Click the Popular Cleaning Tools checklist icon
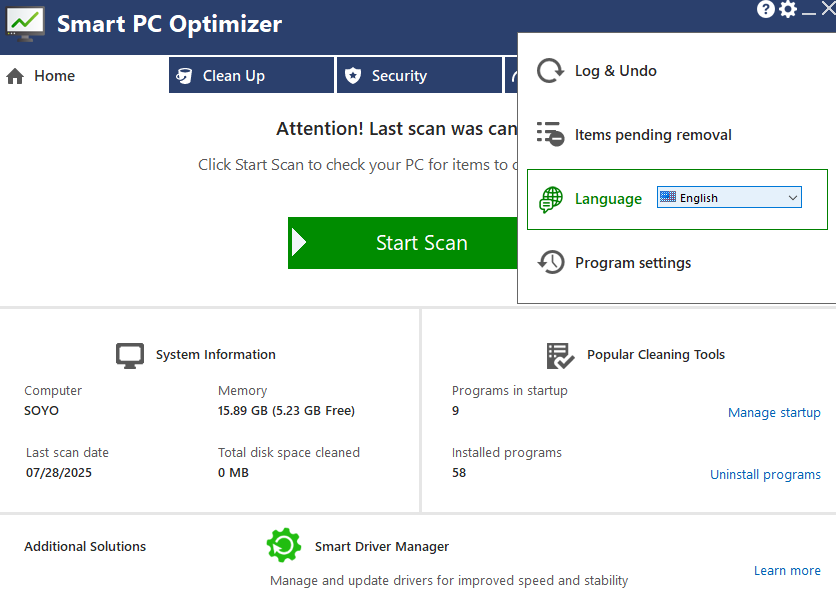Image resolution: width=836 pixels, height=604 pixels. pos(560,356)
